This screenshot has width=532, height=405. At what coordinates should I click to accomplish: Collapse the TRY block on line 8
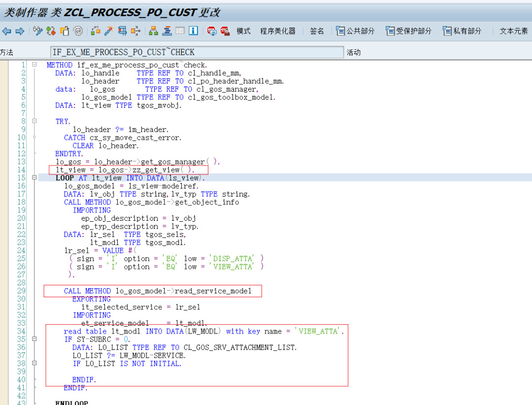click(34, 121)
